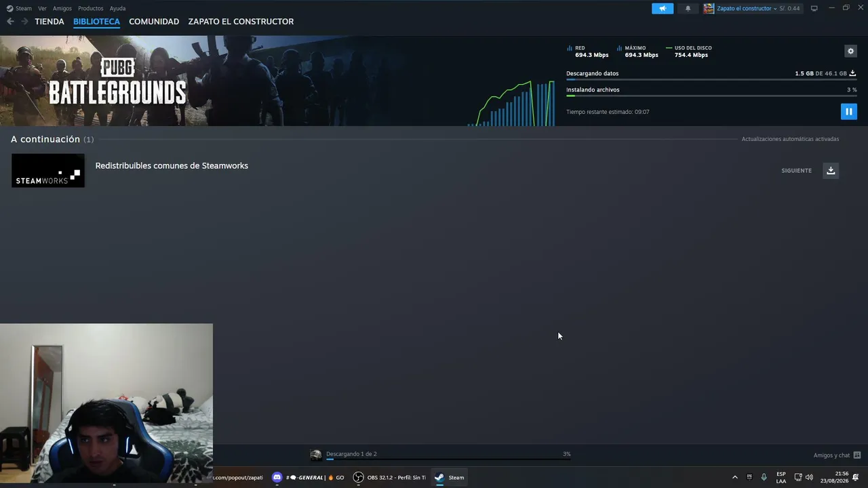Open Discord in the taskbar
Screen dimensions: 868x488
tap(309, 477)
